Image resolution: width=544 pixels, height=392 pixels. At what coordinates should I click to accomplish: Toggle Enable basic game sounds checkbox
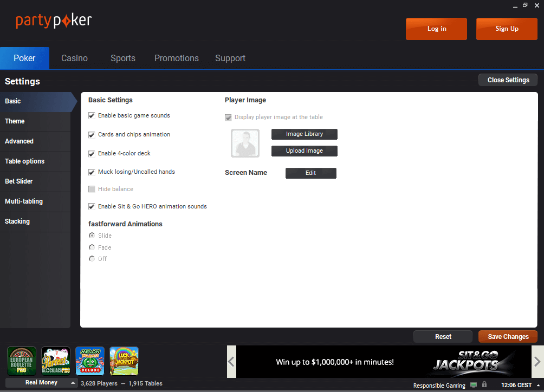pyautogui.click(x=92, y=115)
